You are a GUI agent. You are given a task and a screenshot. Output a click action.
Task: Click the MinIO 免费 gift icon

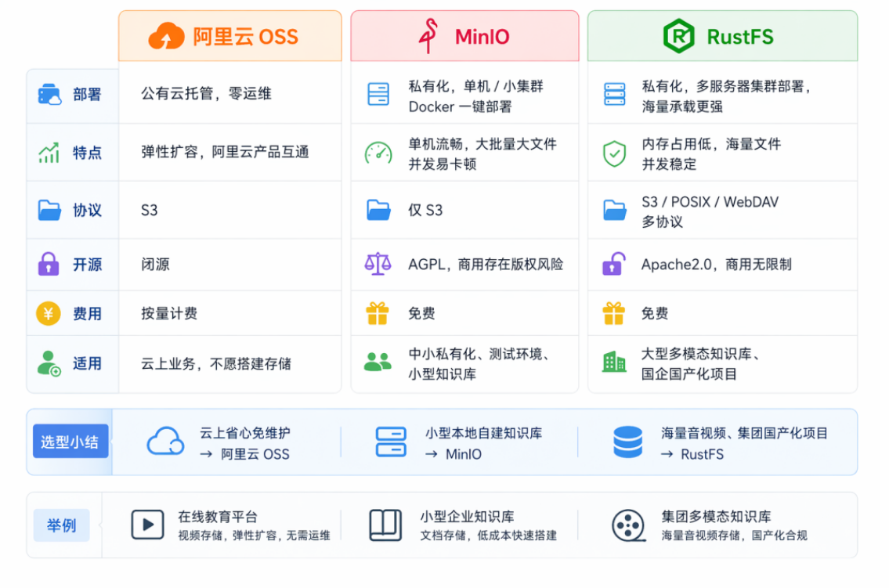click(377, 313)
